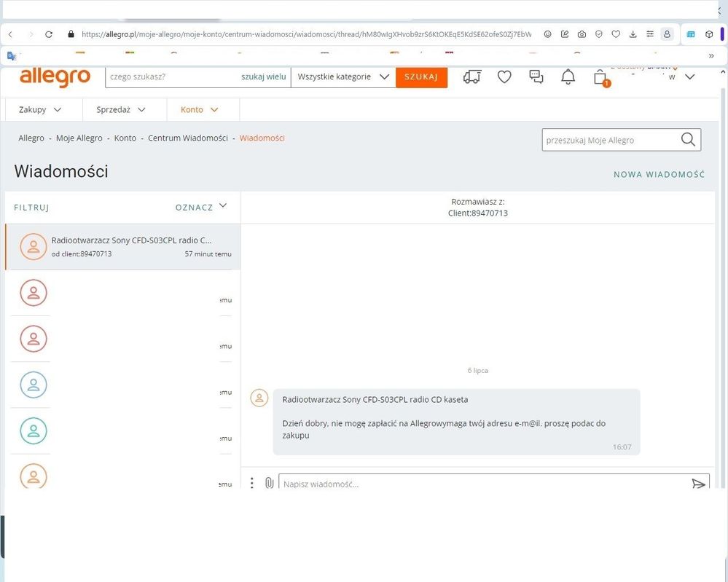
Task: Go to the Allegro home logo
Action: 55,77
